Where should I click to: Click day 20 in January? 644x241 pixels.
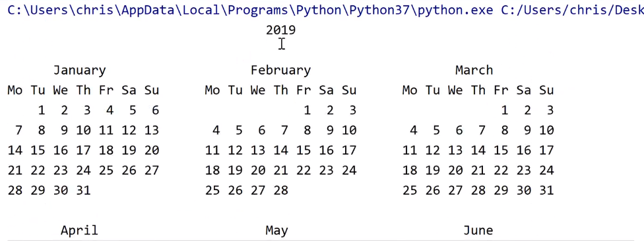tap(152, 151)
